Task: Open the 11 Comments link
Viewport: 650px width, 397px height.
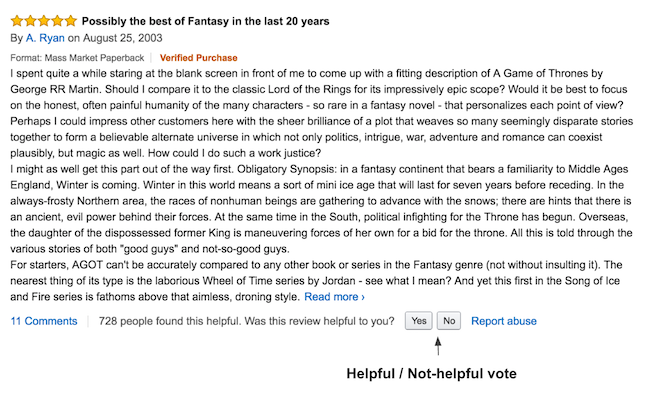Action: coord(44,321)
